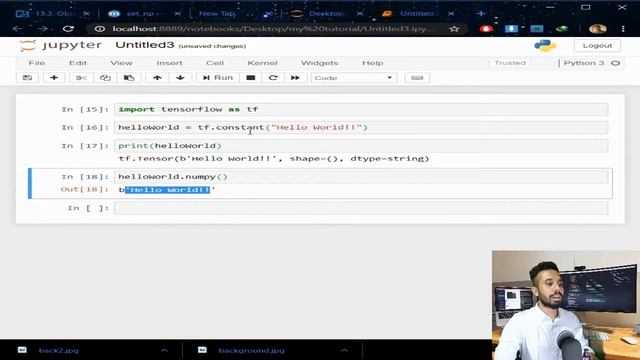This screenshot has width=640, height=360.
Task: Go forward in browser
Action: [x=42, y=29]
